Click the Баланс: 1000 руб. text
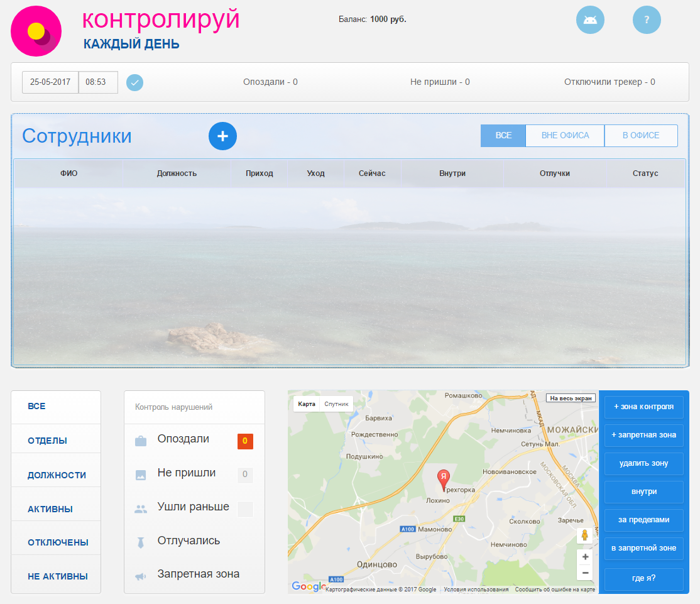This screenshot has width=700, height=604. 373,19
